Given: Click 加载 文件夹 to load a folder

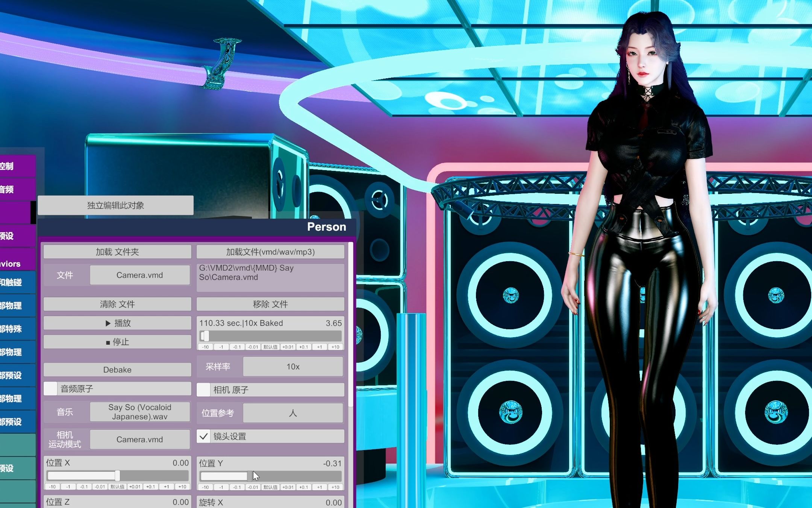Looking at the screenshot, I should (x=117, y=252).
